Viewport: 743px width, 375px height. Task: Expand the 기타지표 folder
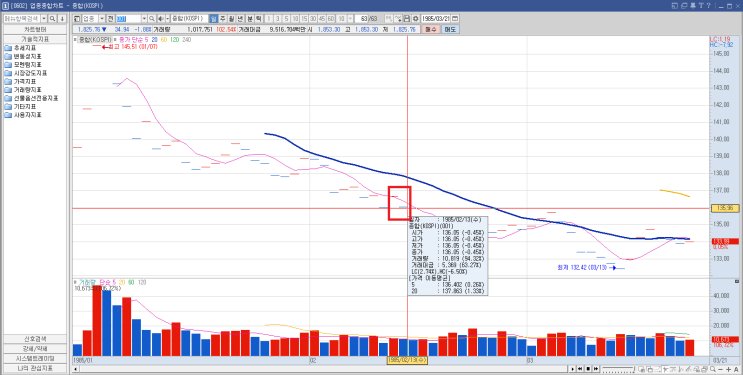click(x=20, y=107)
